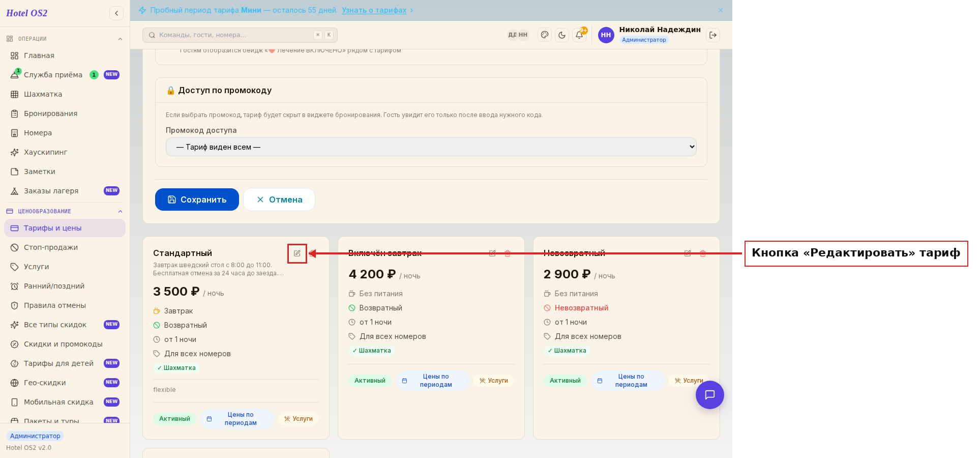Collapse the sidebar with the chevron button
The height and width of the screenshot is (458, 980).
coord(116,13)
